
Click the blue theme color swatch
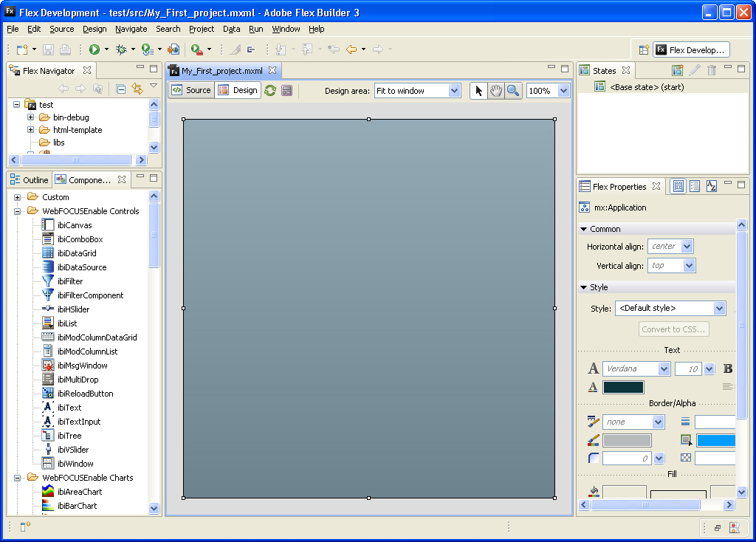click(x=716, y=440)
